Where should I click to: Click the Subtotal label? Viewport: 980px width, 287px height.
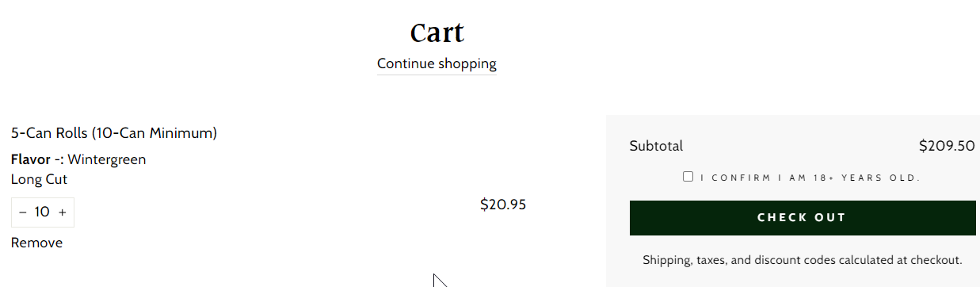[656, 146]
